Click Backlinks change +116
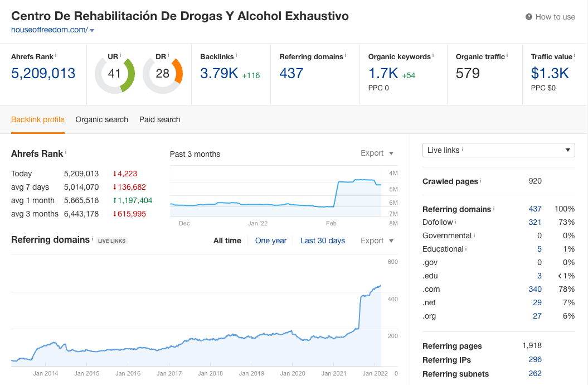The height and width of the screenshot is (385, 588). point(251,75)
